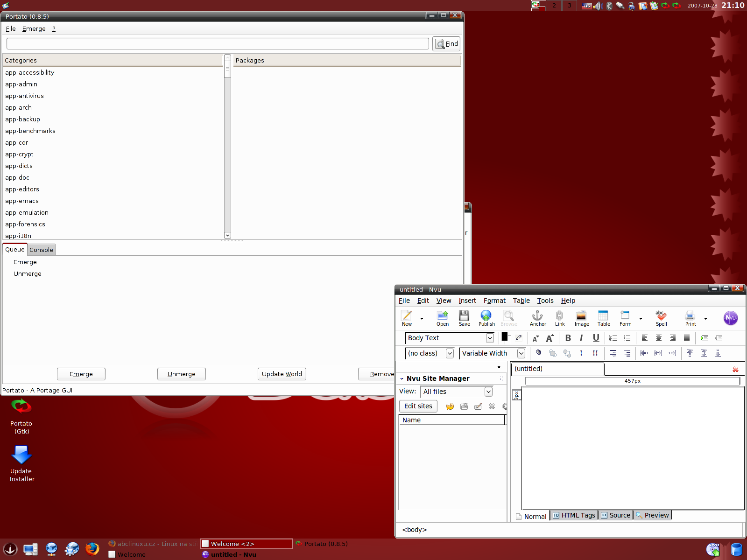
Task: Switch to the Source tab in Nvu
Action: [x=616, y=515]
